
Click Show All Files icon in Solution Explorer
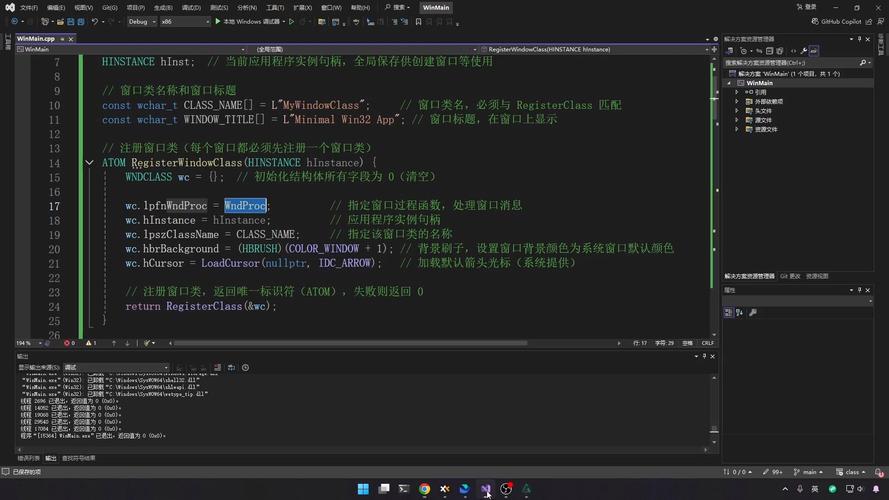780,51
